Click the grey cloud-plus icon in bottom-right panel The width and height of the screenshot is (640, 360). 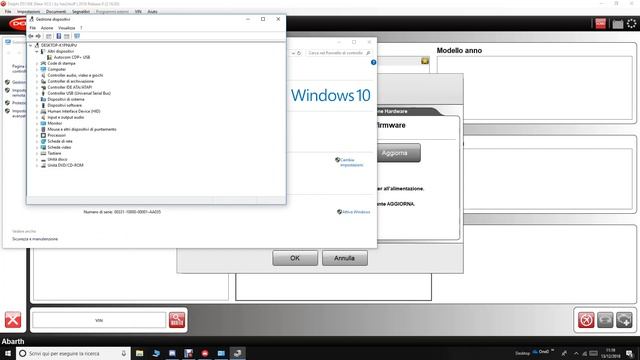click(624, 320)
